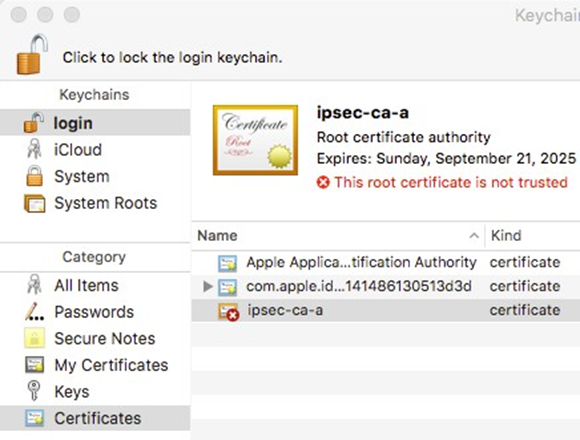Image resolution: width=580 pixels, height=440 pixels.
Task: Click the Name column sort arrow
Action: 474,236
